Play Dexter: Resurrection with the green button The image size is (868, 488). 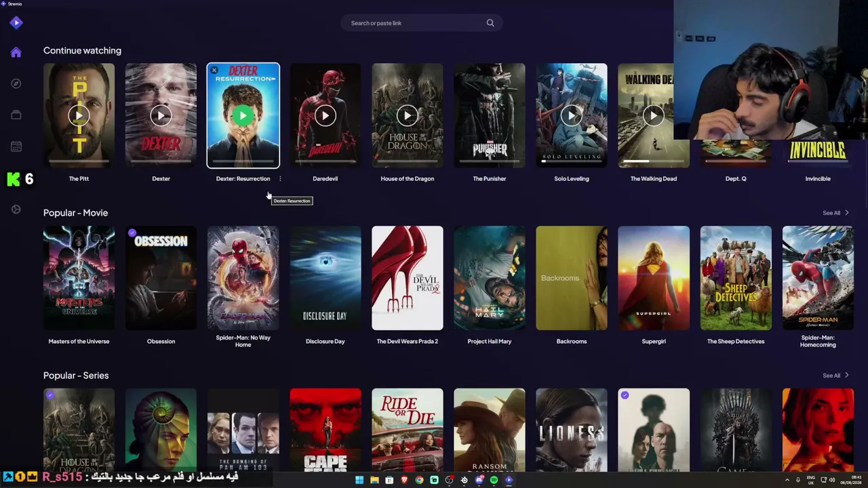[x=243, y=116]
